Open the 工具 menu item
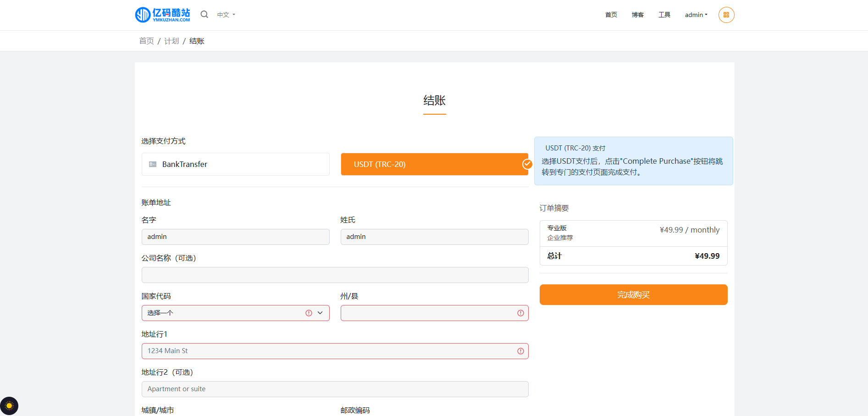This screenshot has width=868, height=416. point(664,14)
